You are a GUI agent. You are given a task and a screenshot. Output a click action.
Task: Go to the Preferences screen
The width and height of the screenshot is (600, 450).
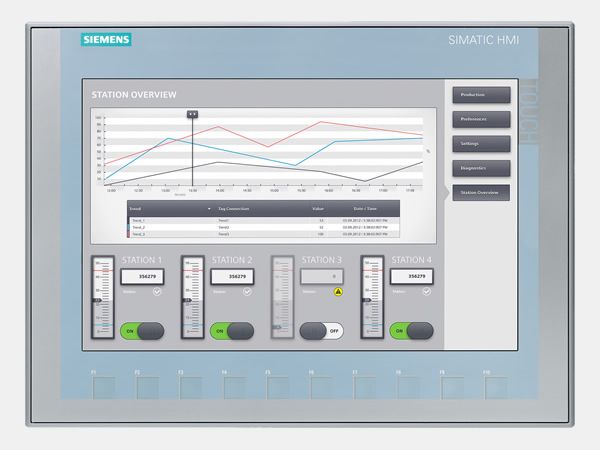point(481,119)
